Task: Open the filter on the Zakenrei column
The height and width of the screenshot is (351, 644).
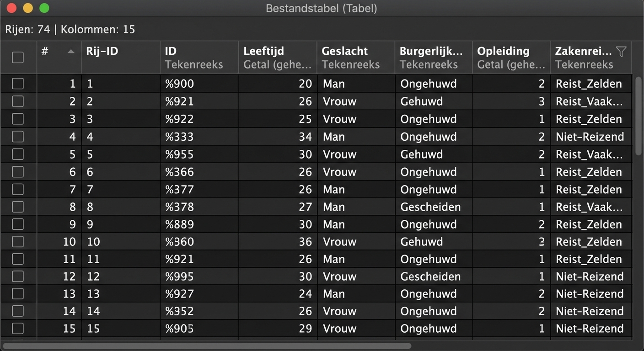Action: tap(621, 52)
